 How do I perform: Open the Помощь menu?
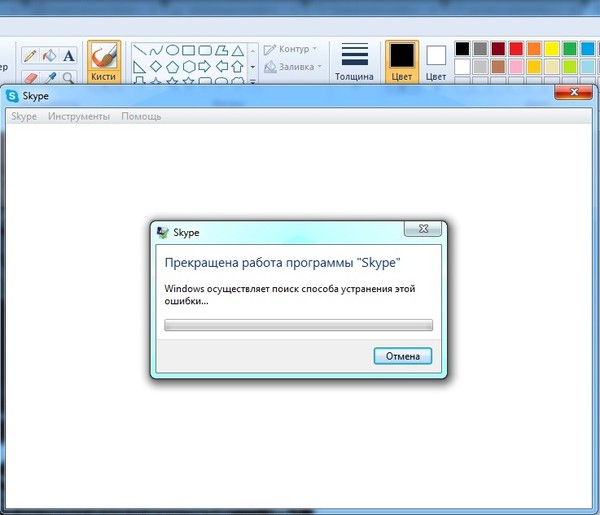tap(141, 116)
